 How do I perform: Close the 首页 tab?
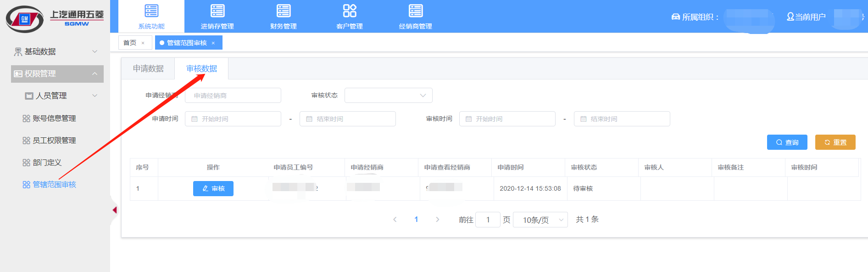(143, 43)
